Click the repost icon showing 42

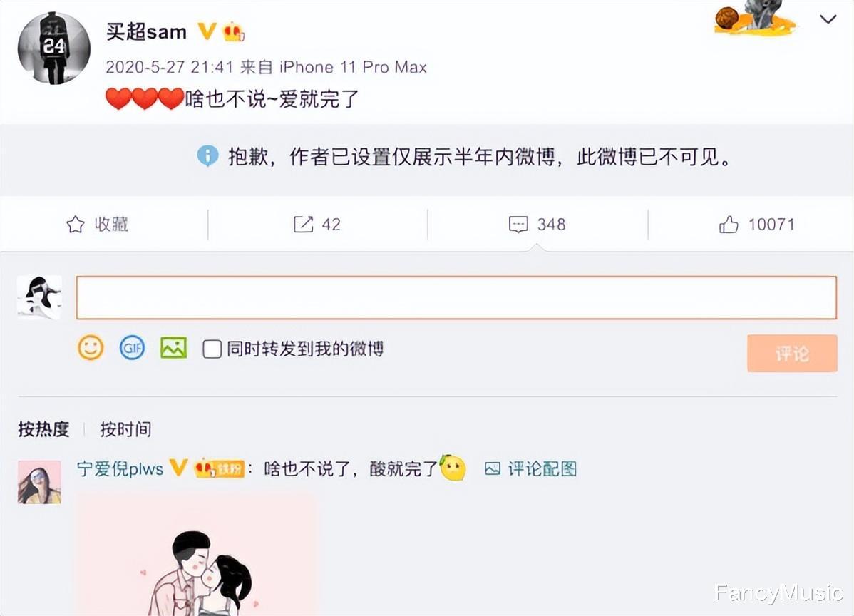tap(304, 224)
